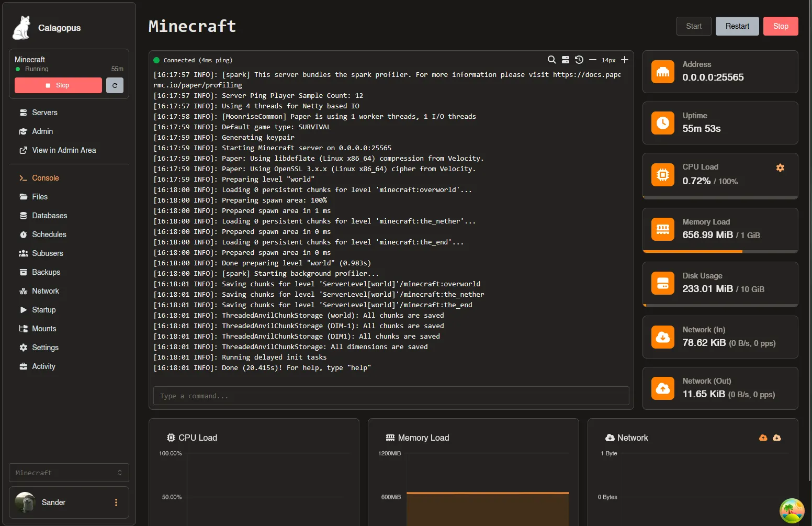Viewport: 812px width, 526px height.
Task: Click the Disk Usage progress bar
Action: pyautogui.click(x=720, y=305)
